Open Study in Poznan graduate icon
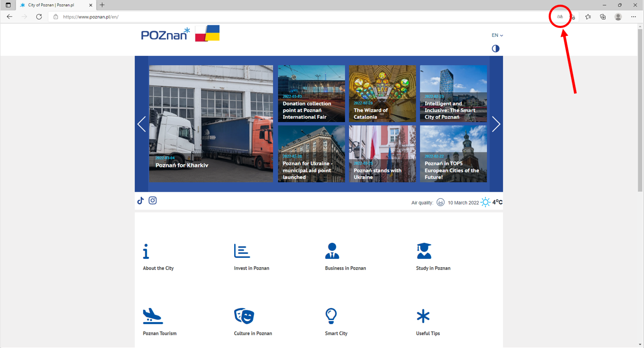The height and width of the screenshot is (348, 644). pos(424,251)
